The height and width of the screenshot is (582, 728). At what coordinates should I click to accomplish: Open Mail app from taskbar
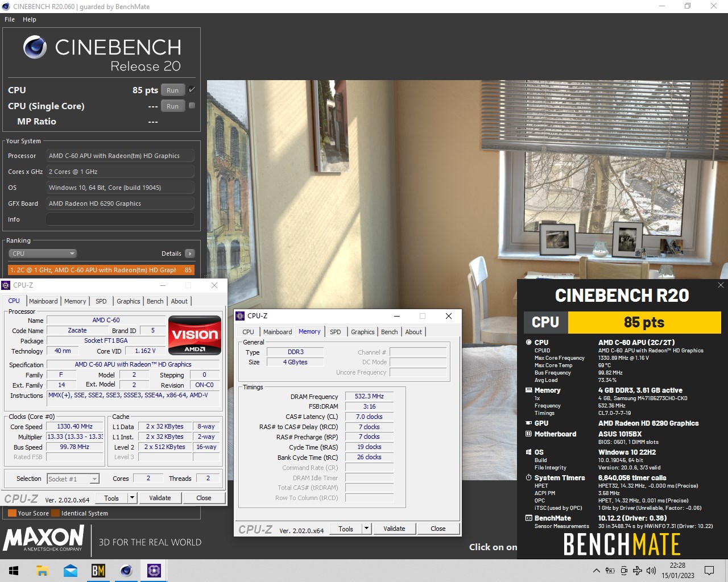[x=71, y=571]
